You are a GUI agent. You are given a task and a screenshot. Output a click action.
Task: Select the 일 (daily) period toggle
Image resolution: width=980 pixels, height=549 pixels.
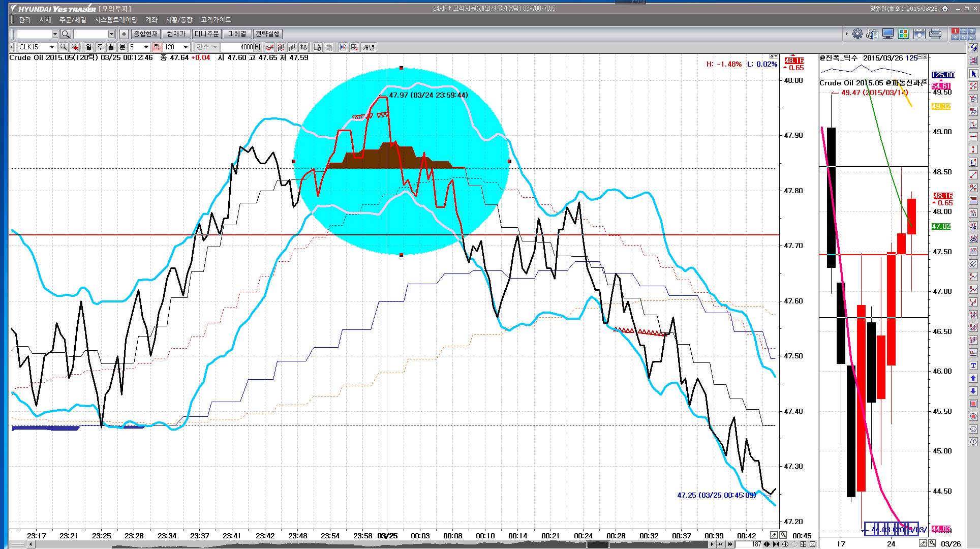pyautogui.click(x=89, y=47)
